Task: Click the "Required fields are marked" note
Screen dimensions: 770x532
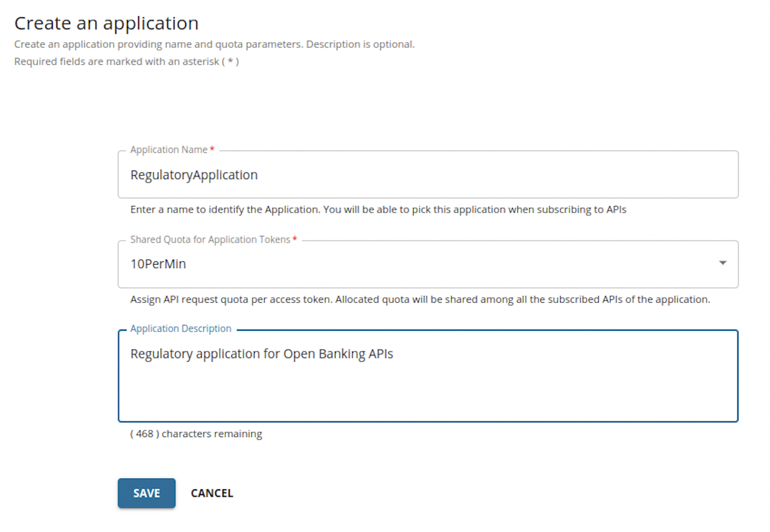Action: [127, 61]
